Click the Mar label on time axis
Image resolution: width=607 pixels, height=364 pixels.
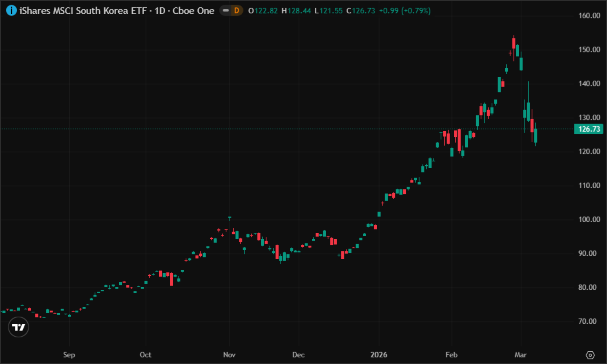coord(521,355)
